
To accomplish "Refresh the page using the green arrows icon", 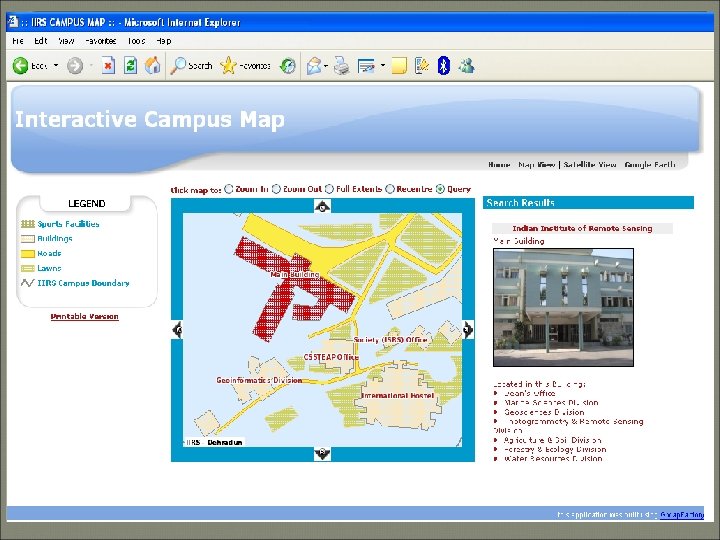I will (x=130, y=66).
